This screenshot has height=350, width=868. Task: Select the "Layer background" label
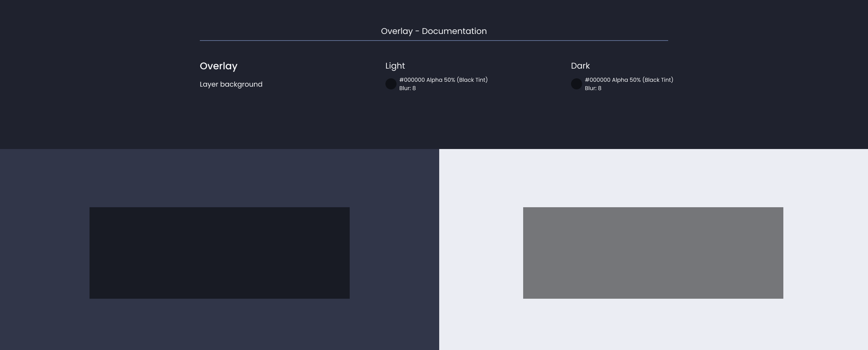click(x=231, y=84)
